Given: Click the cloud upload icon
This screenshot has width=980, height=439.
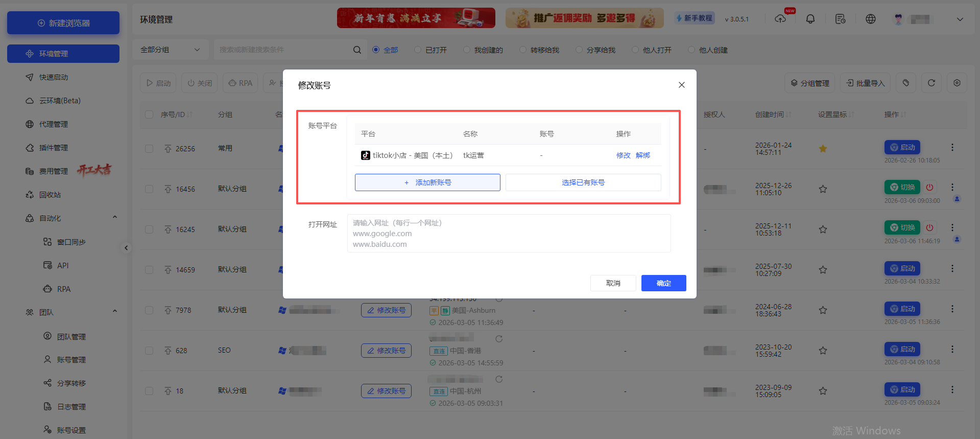Looking at the screenshot, I should pos(780,19).
